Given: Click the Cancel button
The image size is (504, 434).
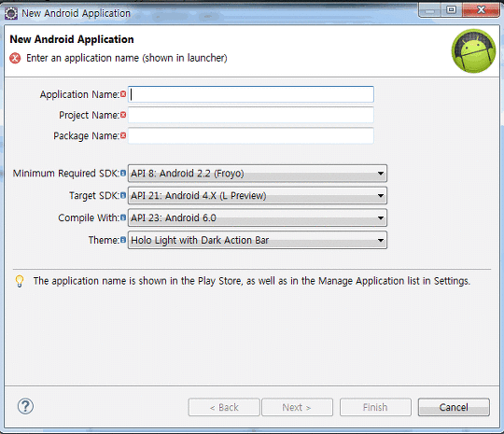Looking at the screenshot, I should pyautogui.click(x=454, y=407).
